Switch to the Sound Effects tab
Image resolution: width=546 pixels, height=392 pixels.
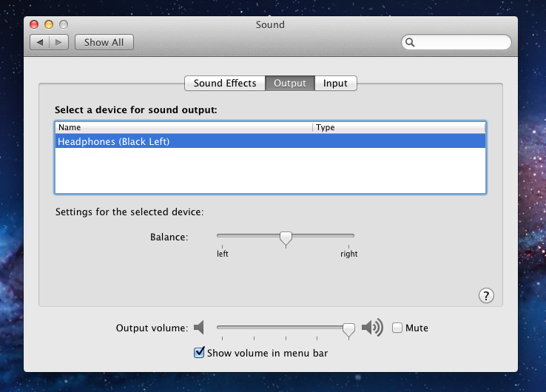(225, 84)
